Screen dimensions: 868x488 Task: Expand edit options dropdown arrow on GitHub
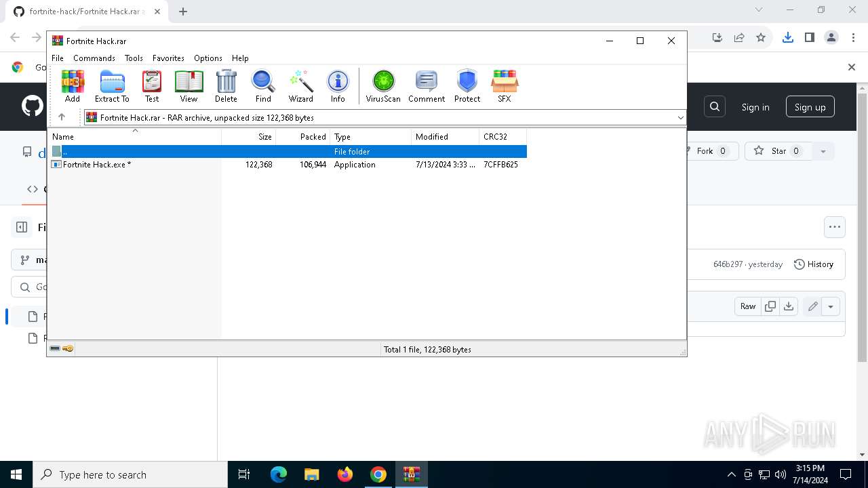[x=831, y=306]
